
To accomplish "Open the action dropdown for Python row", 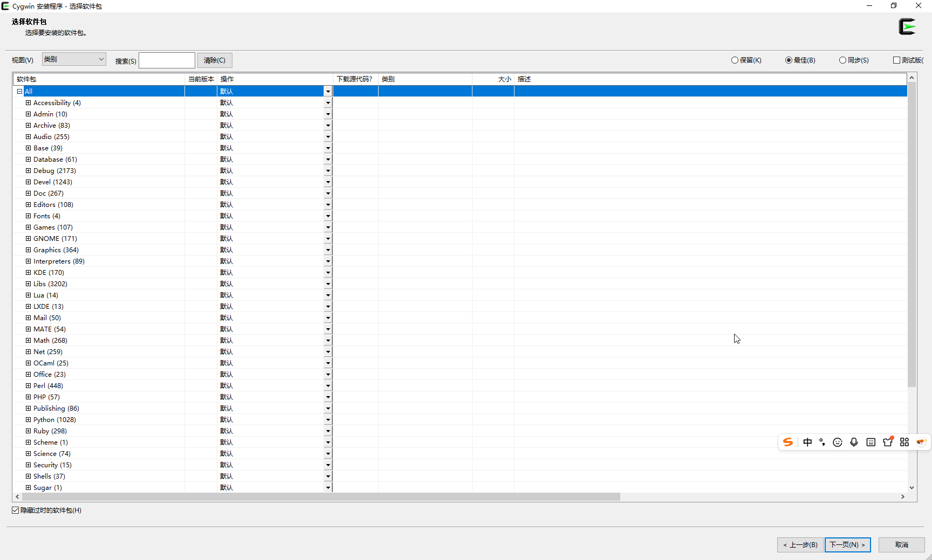I will pyautogui.click(x=327, y=420).
